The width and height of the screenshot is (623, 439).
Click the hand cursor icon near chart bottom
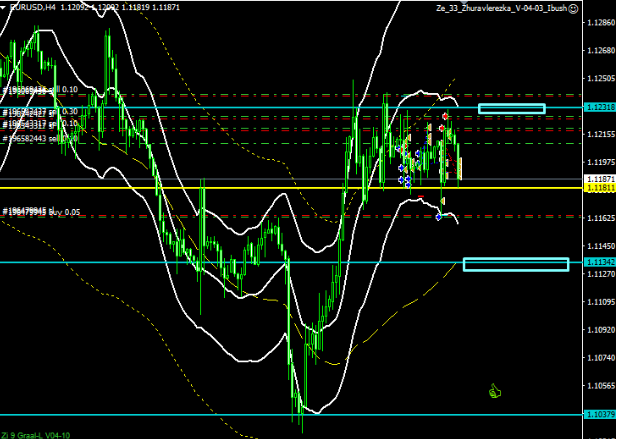493,391
